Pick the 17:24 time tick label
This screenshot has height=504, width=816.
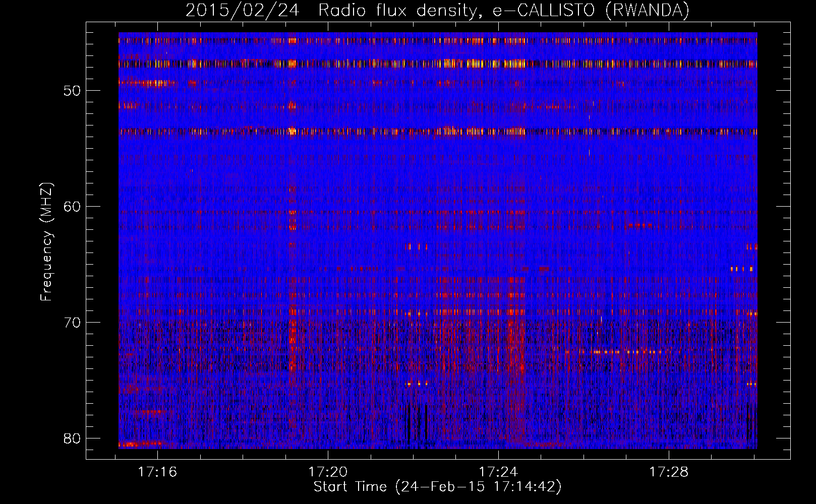[x=498, y=472]
